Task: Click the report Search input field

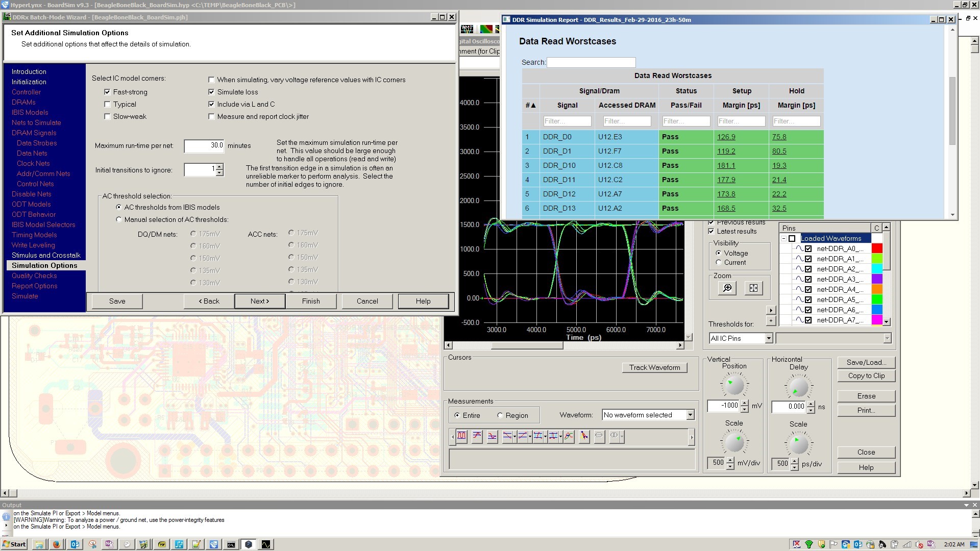Action: tap(591, 62)
